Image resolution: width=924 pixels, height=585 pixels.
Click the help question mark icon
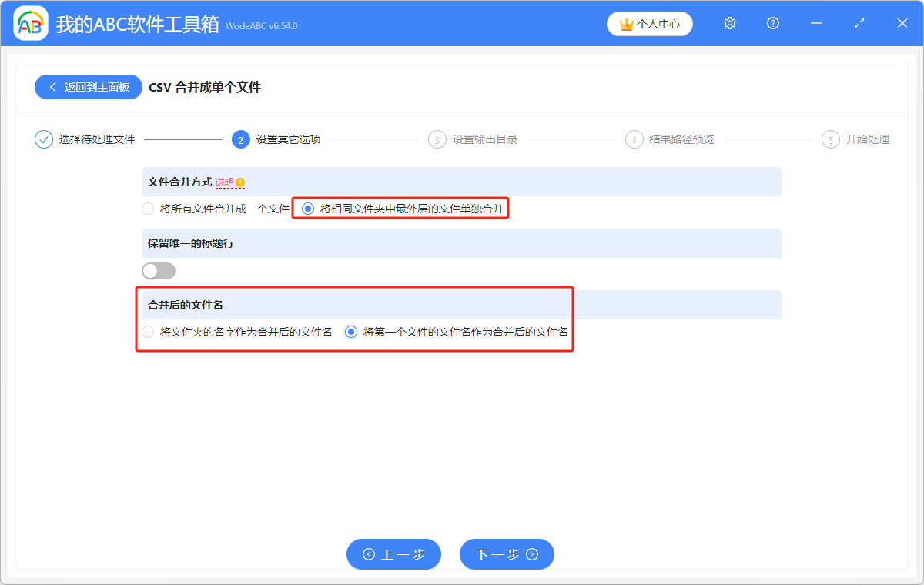(x=772, y=23)
